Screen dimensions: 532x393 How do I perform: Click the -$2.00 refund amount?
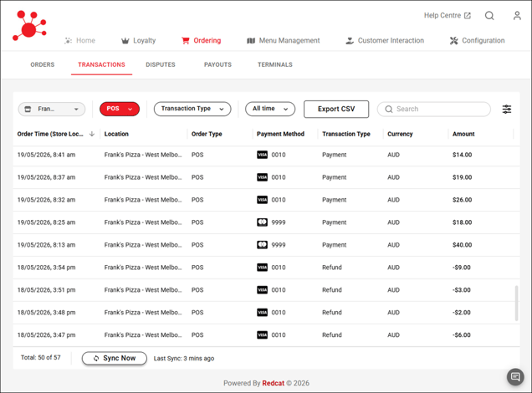click(462, 313)
